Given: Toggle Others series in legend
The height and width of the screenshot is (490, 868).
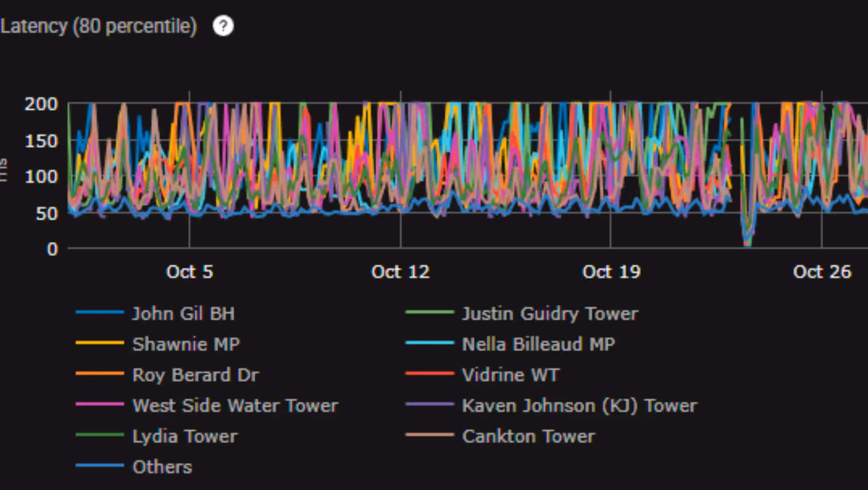Looking at the screenshot, I should click(x=134, y=467).
